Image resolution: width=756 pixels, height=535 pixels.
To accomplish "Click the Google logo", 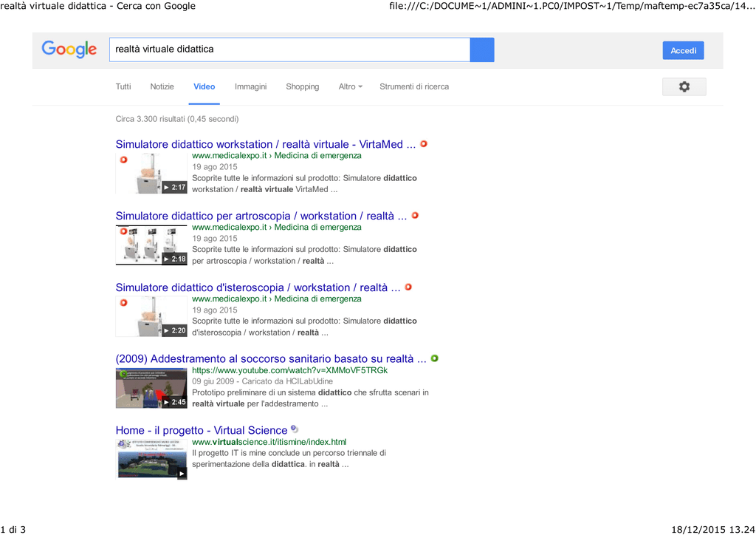I will click(69, 50).
